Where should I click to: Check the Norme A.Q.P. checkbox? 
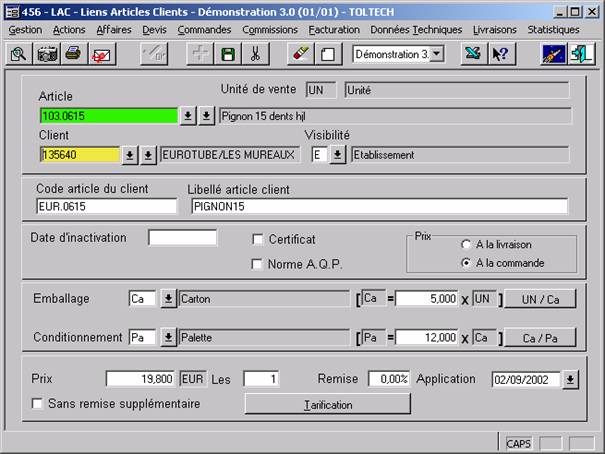click(x=257, y=265)
